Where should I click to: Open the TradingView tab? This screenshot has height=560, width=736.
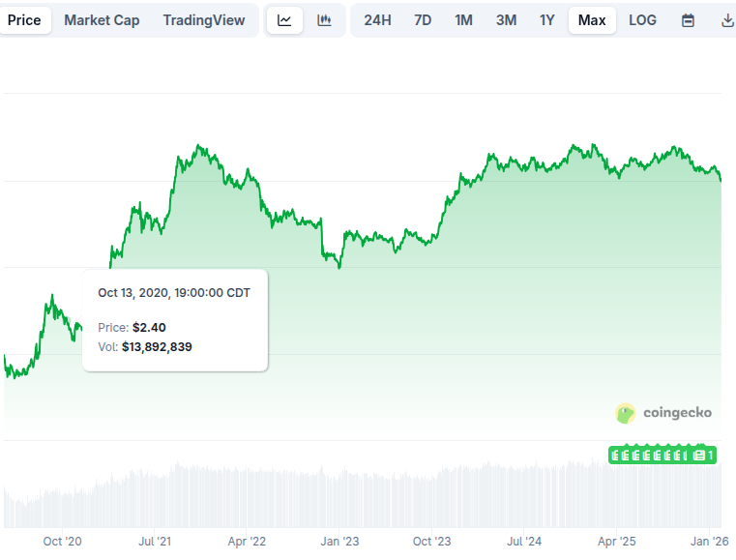pyautogui.click(x=204, y=20)
